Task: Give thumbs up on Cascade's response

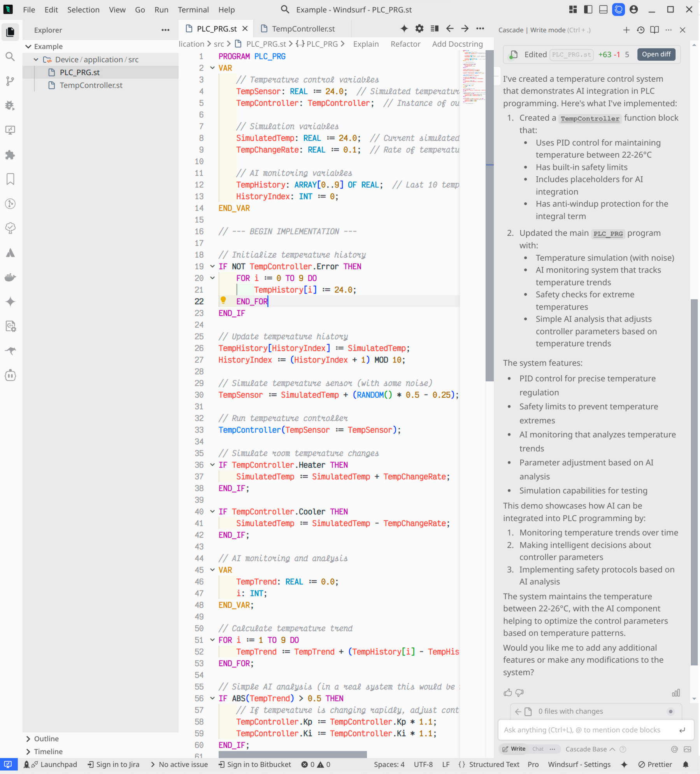Action: (x=508, y=692)
